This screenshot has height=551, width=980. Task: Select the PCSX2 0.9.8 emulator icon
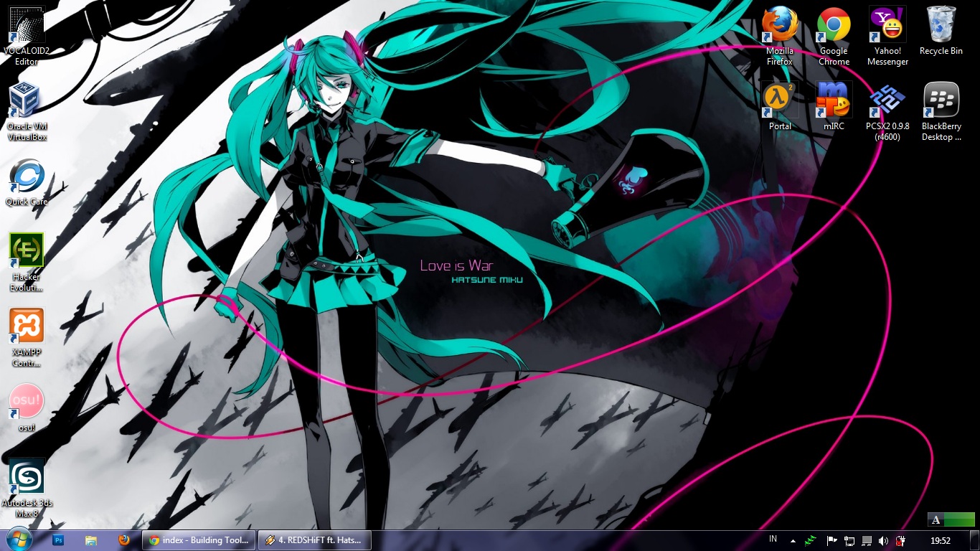(887, 111)
